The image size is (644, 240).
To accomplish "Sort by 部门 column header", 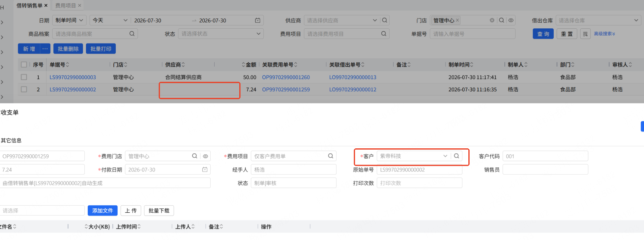I will pos(573,65).
